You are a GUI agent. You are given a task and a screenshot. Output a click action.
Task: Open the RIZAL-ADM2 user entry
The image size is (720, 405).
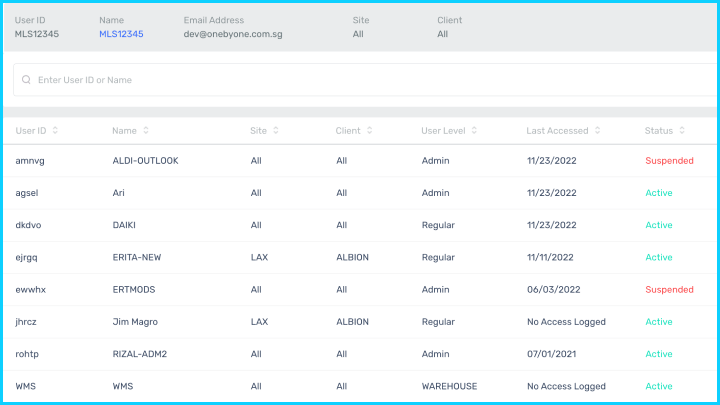click(139, 354)
